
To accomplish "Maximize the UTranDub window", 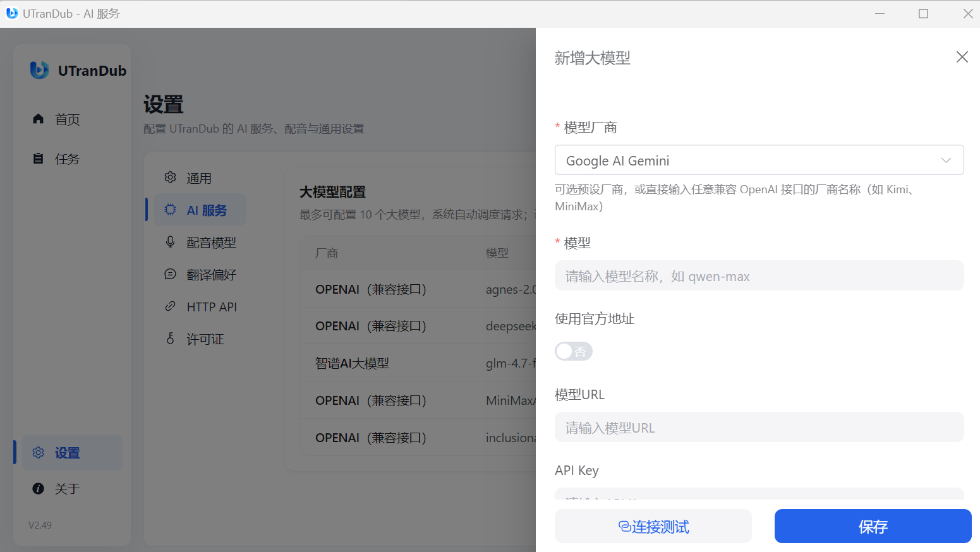I will point(923,13).
